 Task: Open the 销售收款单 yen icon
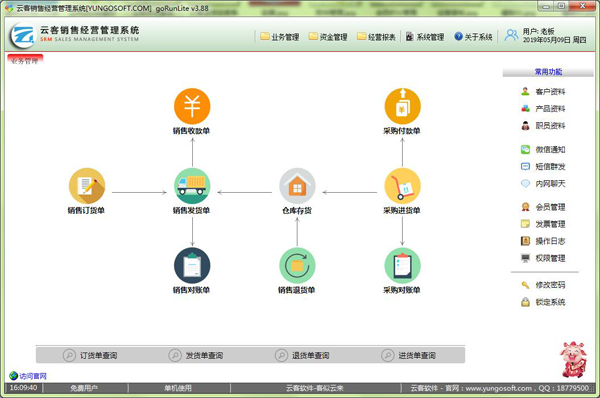point(192,106)
